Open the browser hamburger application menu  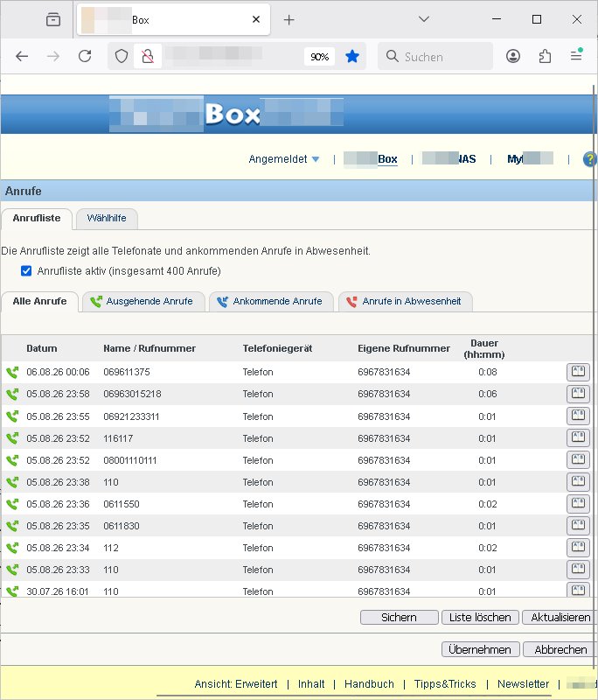point(576,56)
